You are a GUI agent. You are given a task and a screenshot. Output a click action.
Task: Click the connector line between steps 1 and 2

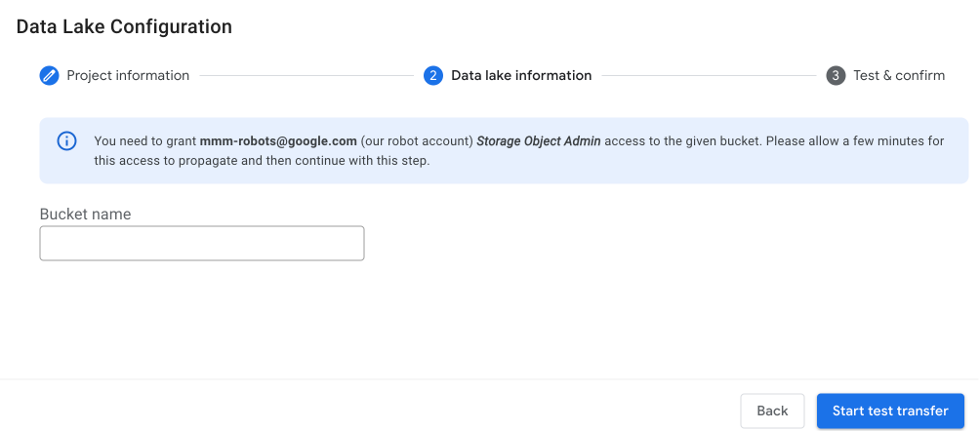306,76
